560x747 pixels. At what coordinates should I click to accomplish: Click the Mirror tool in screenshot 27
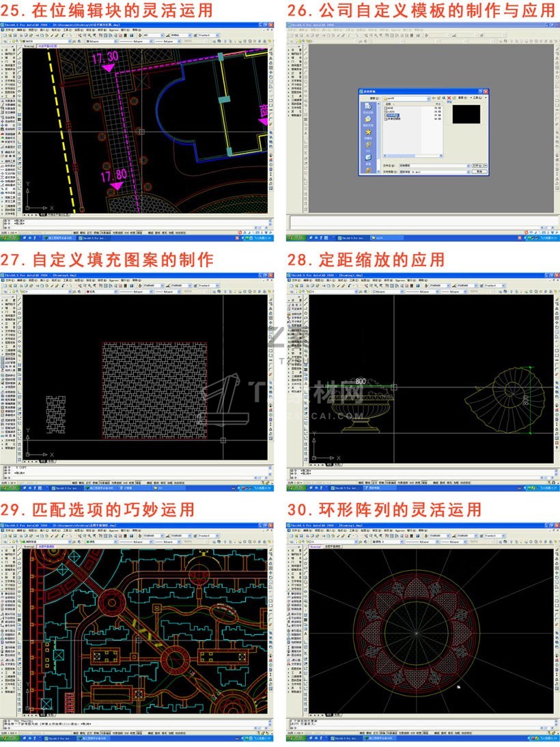[270, 308]
